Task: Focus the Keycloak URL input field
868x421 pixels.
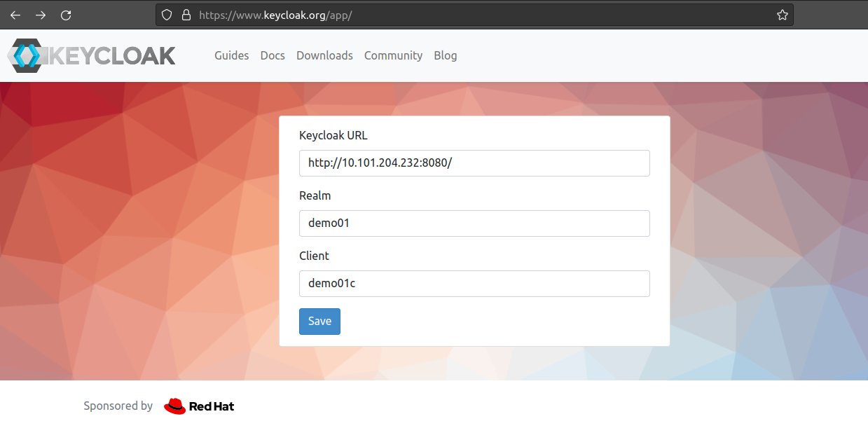Action: pyautogui.click(x=474, y=163)
